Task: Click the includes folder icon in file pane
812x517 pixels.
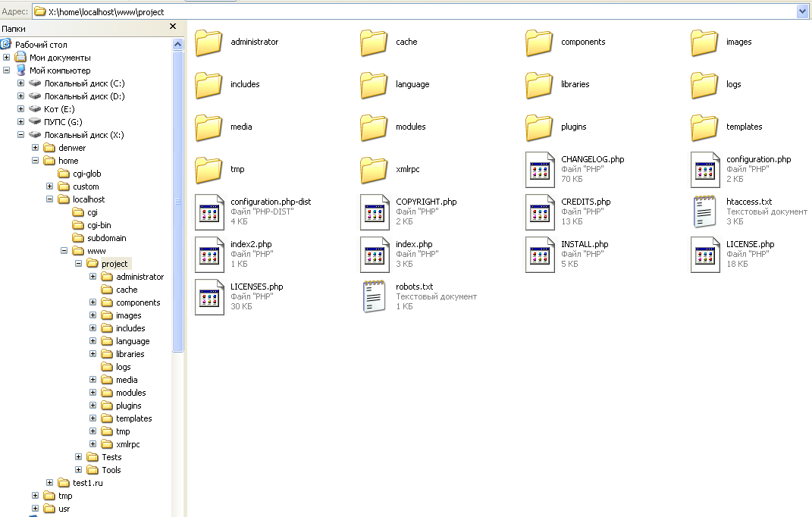Action: click(x=208, y=84)
